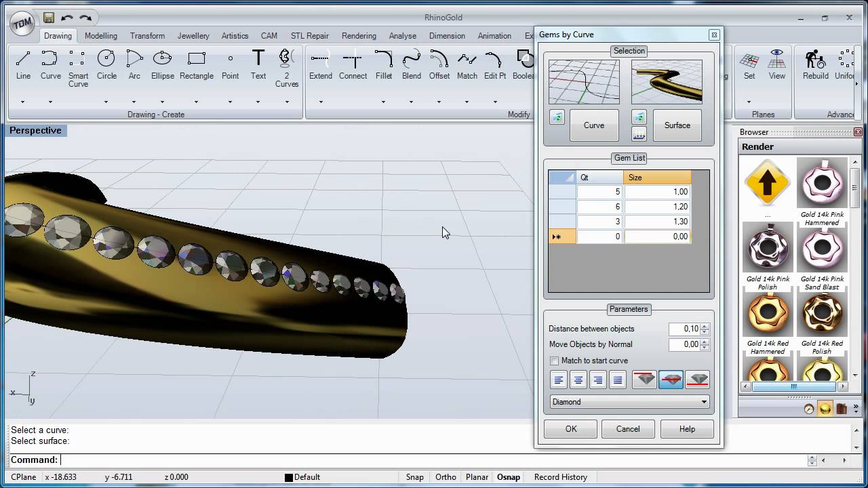This screenshot has height=488, width=868.
Task: Select Gold 14k Pink Hammered material thumbnail
Action: (x=822, y=183)
